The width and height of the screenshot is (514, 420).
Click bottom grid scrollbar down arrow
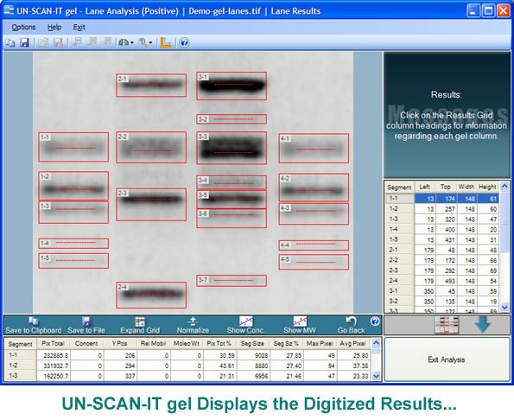(376, 376)
